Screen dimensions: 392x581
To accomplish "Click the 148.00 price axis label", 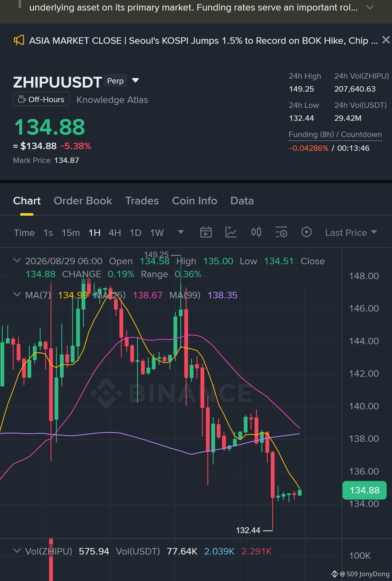I will point(364,276).
